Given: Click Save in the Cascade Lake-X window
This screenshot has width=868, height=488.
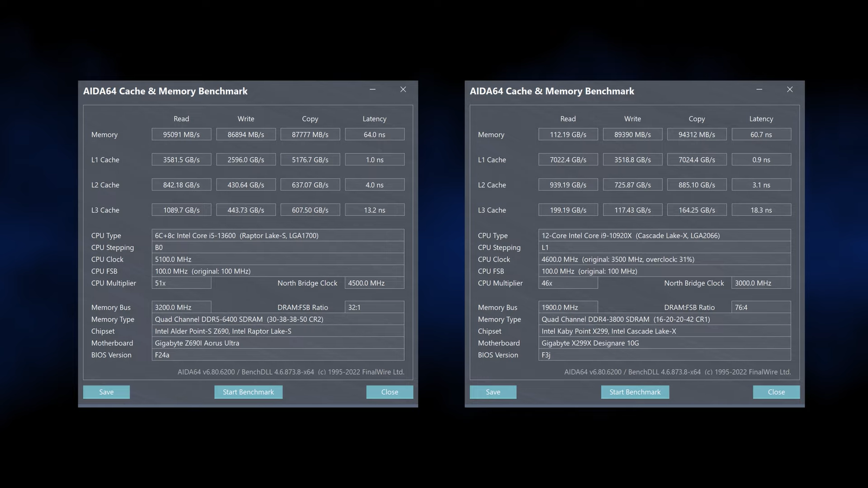Looking at the screenshot, I should coord(493,392).
